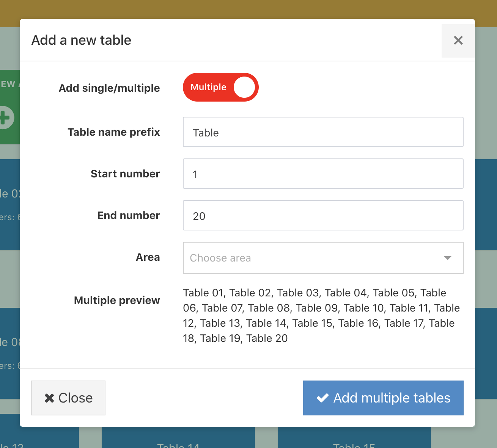The height and width of the screenshot is (448, 497).
Task: Open the Choose area dropdown
Action: point(323,258)
